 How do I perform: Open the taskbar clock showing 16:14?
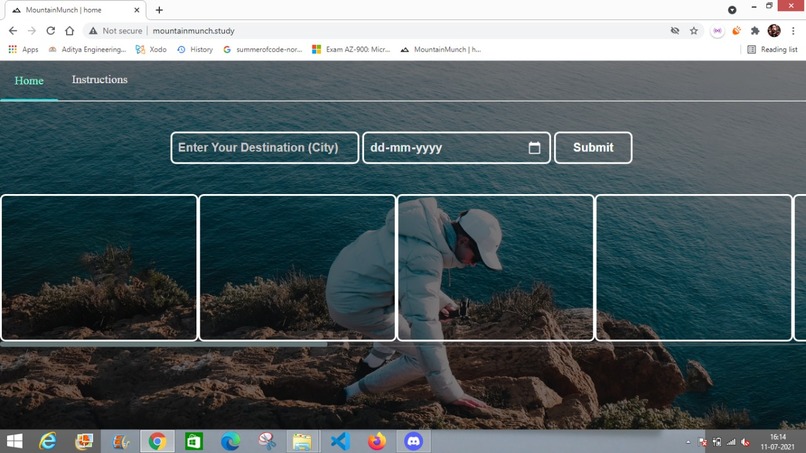(x=778, y=442)
